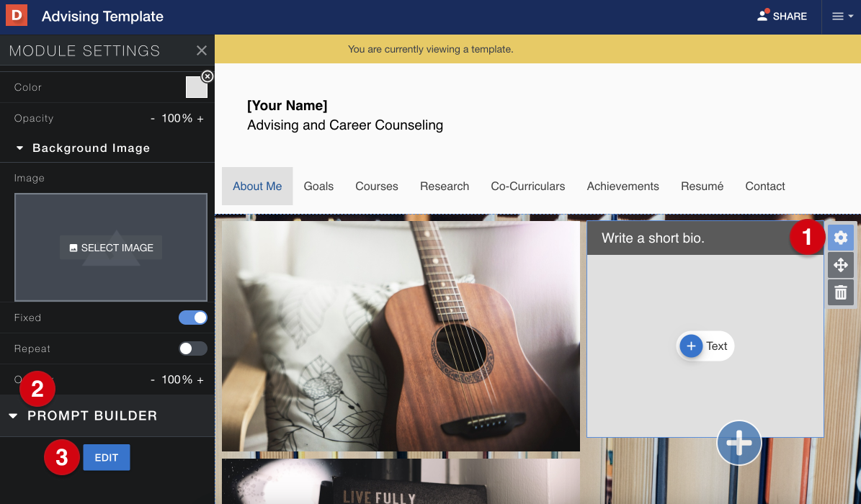Click the [Your Name] title text
This screenshot has width=861, height=504.
pyautogui.click(x=287, y=105)
